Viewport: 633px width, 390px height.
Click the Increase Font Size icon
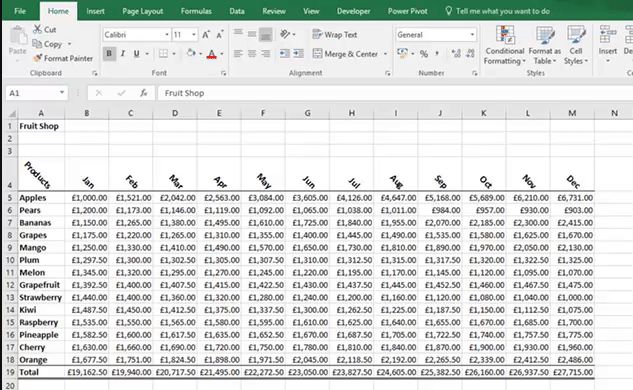[x=206, y=35]
